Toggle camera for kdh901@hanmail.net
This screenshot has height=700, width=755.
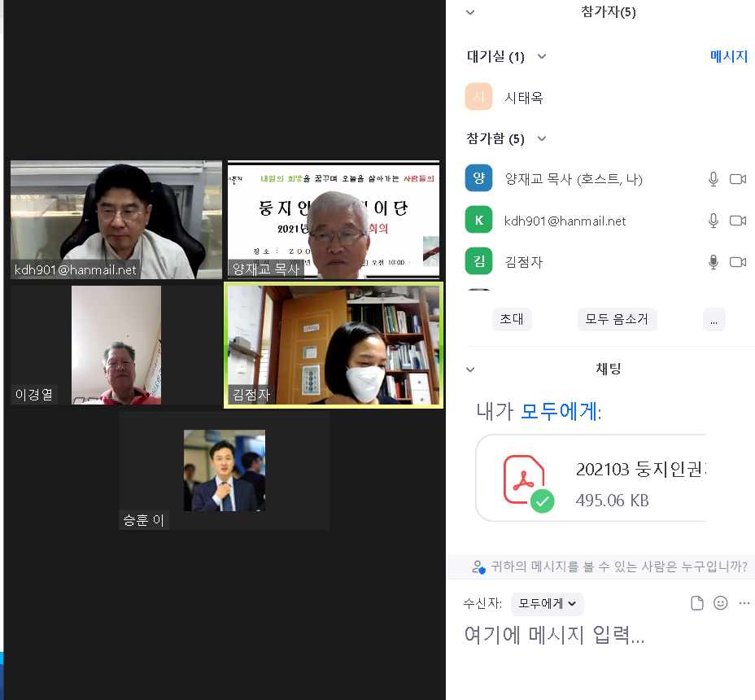738,221
